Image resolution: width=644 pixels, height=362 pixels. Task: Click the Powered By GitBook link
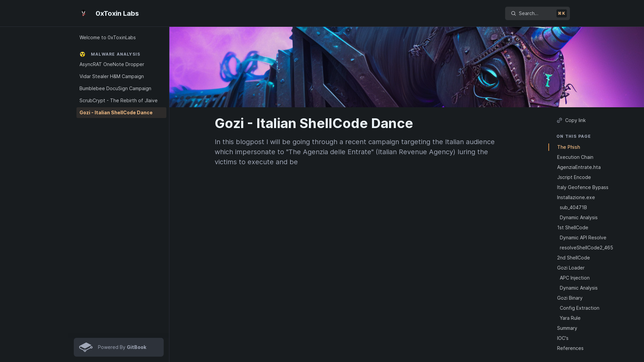[x=119, y=347]
